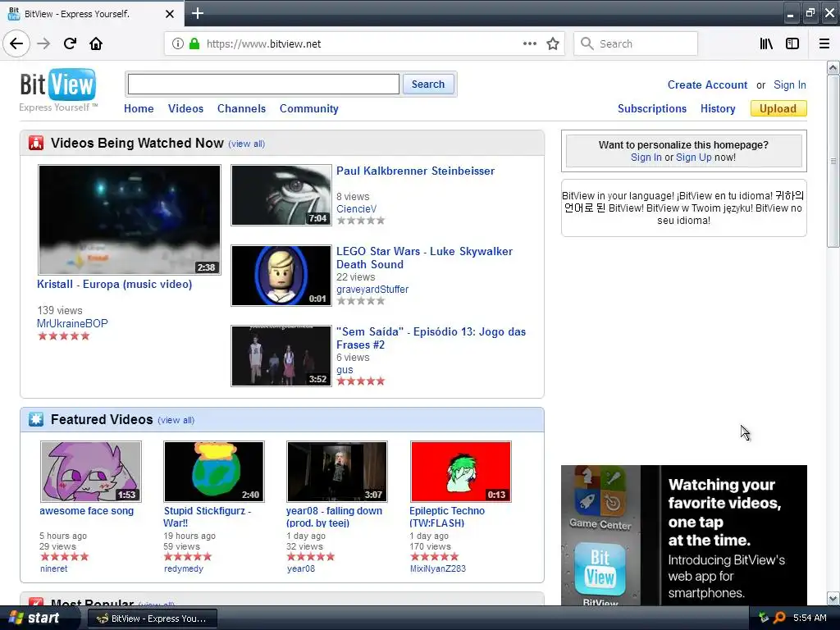This screenshot has width=840, height=630.
Task: View all Featured Videos
Action: tap(176, 420)
